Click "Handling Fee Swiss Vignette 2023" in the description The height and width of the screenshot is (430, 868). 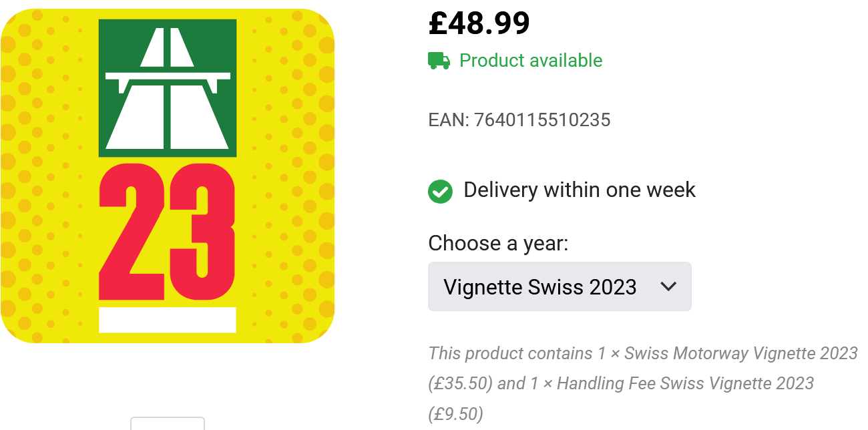coord(685,384)
